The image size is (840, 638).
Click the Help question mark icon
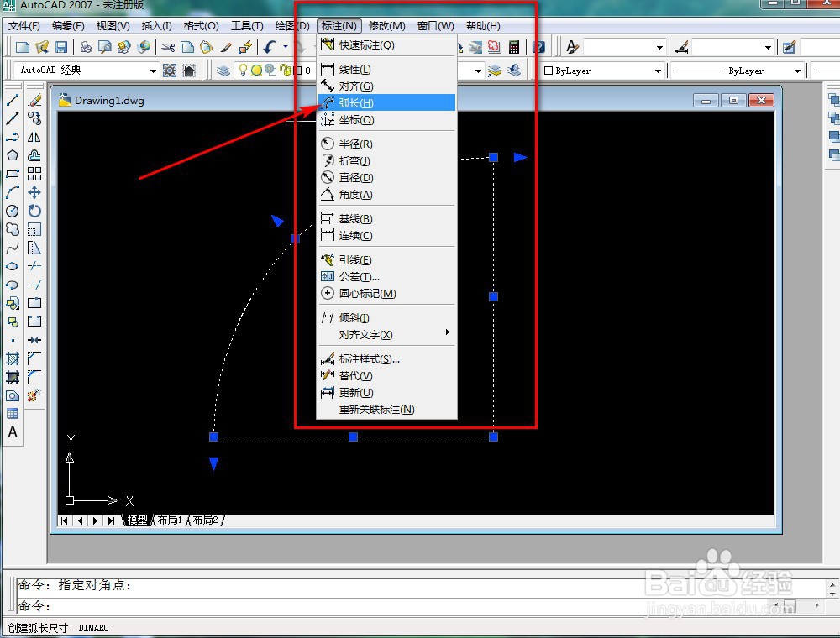pos(539,47)
